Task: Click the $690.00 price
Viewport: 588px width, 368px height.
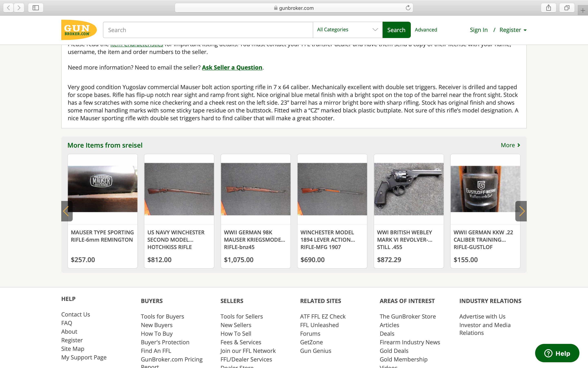Action: tap(312, 260)
